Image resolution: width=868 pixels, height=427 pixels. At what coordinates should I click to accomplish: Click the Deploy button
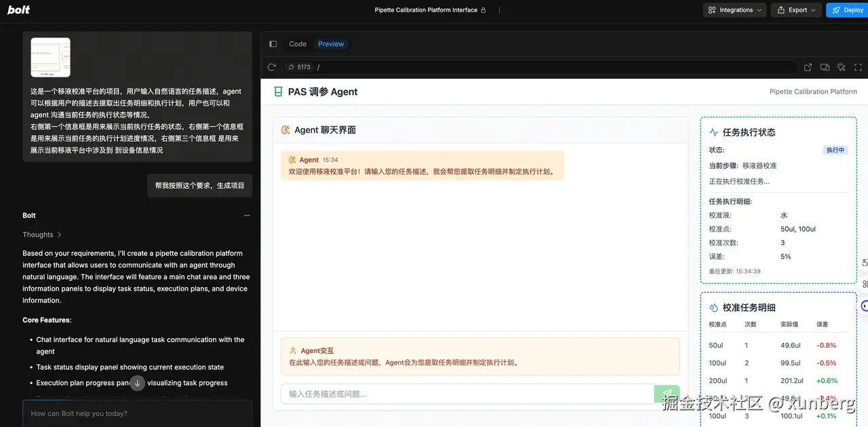846,10
